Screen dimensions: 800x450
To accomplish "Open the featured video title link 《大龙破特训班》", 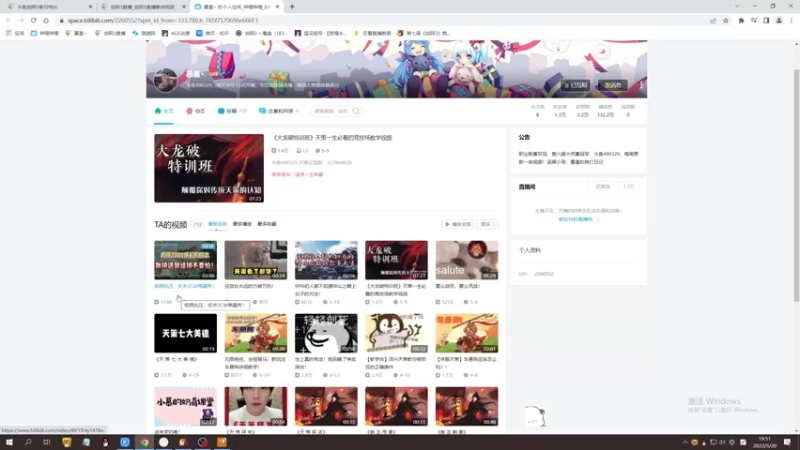I will pyautogui.click(x=332, y=138).
